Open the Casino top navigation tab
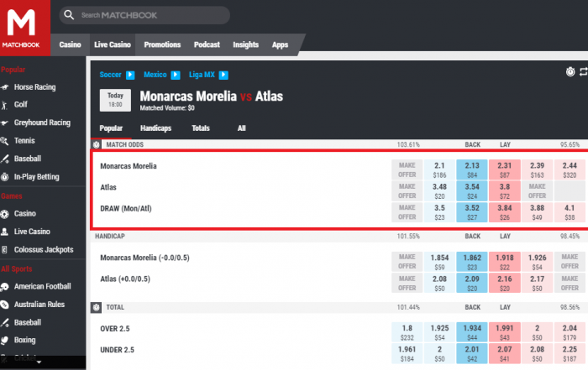588x370 pixels. click(70, 44)
